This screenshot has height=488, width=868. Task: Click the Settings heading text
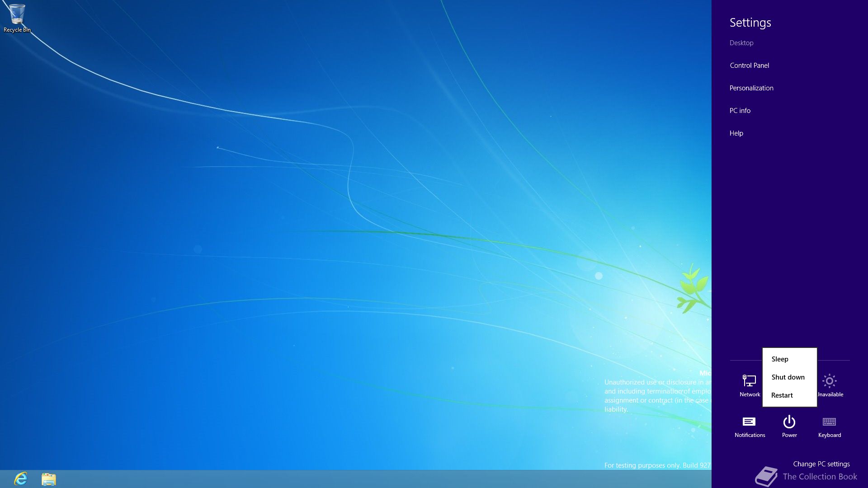tap(750, 23)
